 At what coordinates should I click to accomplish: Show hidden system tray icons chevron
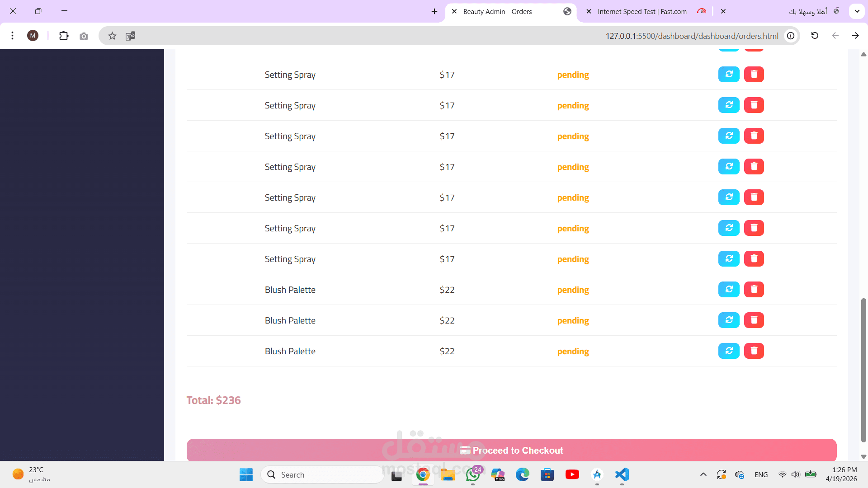coord(703,474)
